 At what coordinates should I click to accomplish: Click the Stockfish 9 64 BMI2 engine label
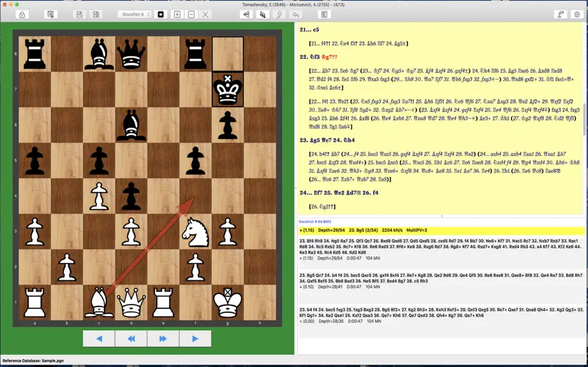tap(315, 222)
